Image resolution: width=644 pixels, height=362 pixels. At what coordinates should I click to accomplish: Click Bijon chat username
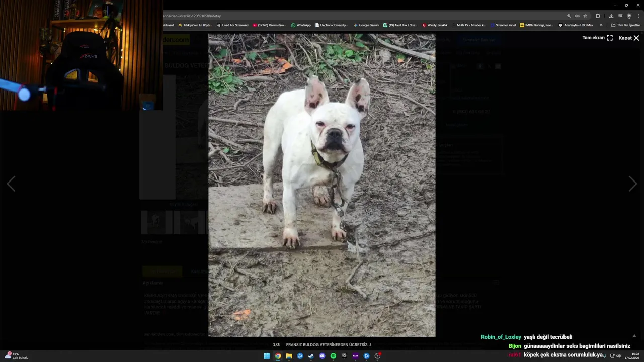pyautogui.click(x=515, y=346)
